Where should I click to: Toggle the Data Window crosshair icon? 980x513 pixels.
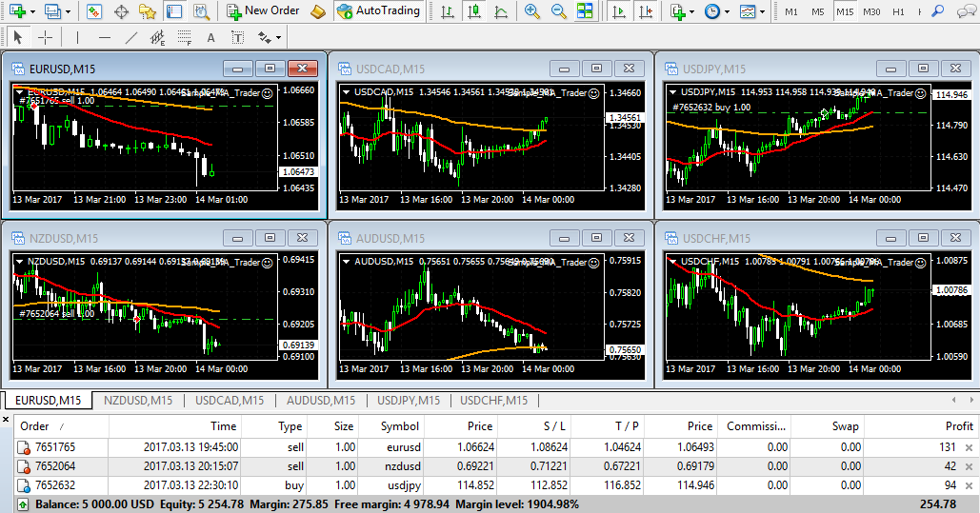click(121, 11)
